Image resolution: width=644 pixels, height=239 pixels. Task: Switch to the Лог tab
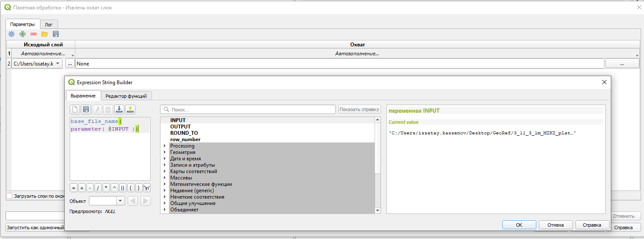(x=49, y=25)
